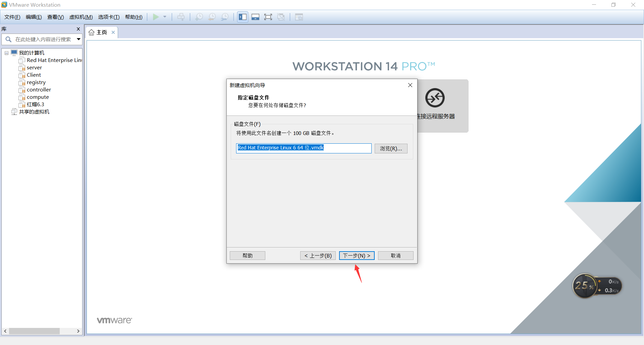Switch to the 主页 tab

pos(102,32)
